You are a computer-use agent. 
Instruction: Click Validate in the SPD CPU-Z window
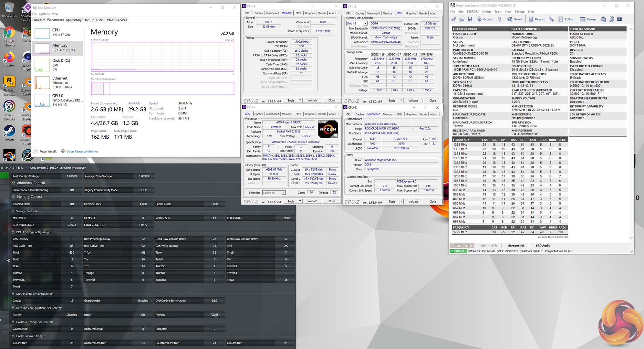coord(413,100)
